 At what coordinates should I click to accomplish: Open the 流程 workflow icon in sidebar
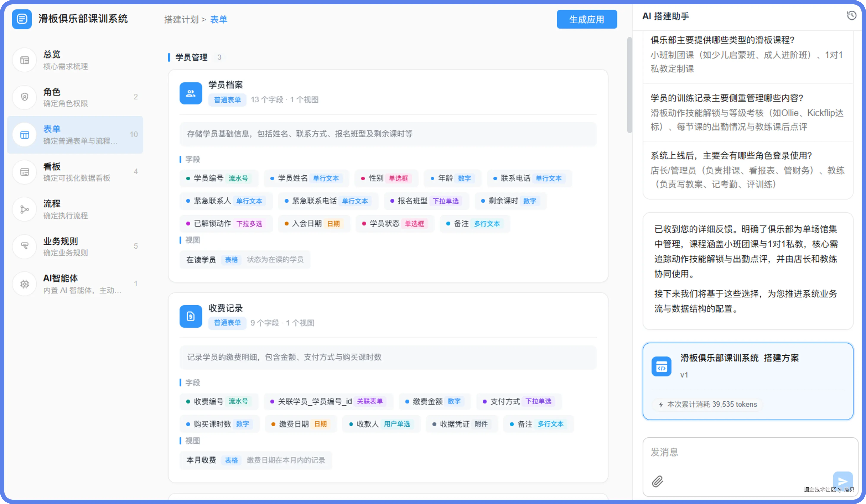[24, 209]
